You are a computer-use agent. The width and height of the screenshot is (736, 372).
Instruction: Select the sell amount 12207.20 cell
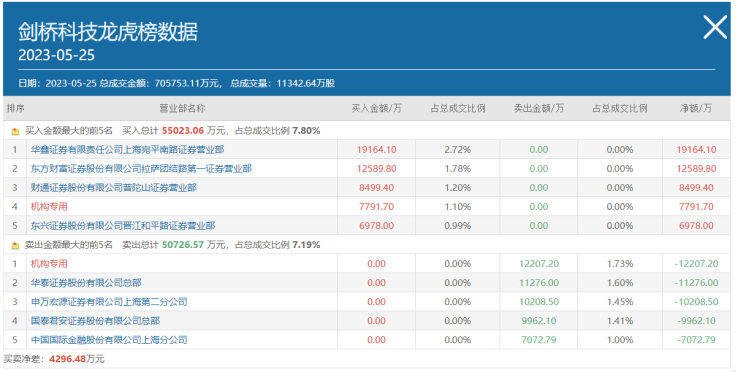pyautogui.click(x=539, y=264)
